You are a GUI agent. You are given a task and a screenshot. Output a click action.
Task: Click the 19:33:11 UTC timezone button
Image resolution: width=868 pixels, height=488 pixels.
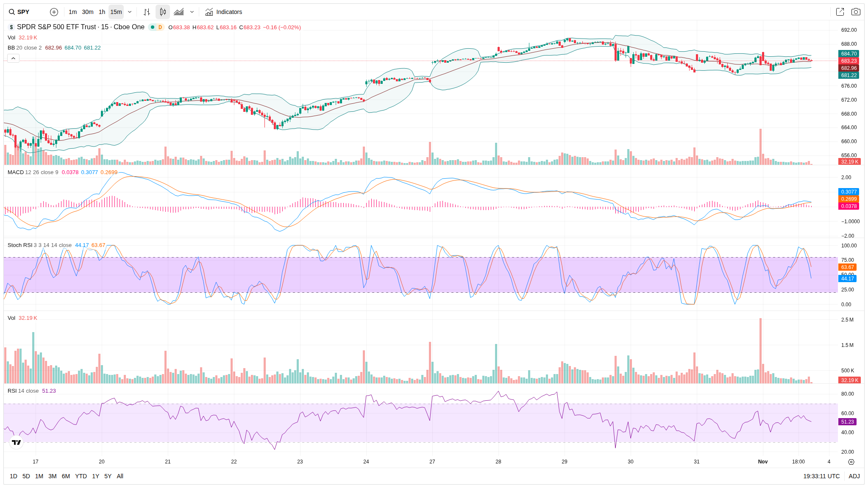click(821, 476)
